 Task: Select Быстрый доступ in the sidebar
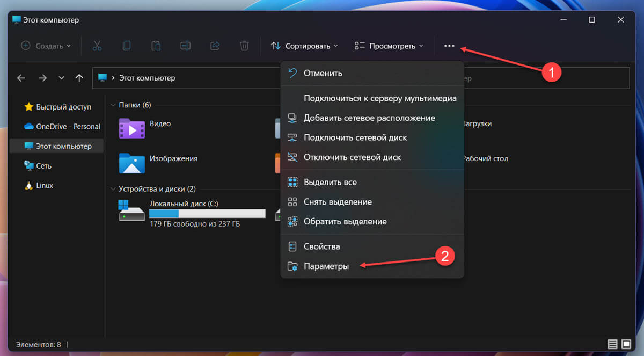(57, 107)
